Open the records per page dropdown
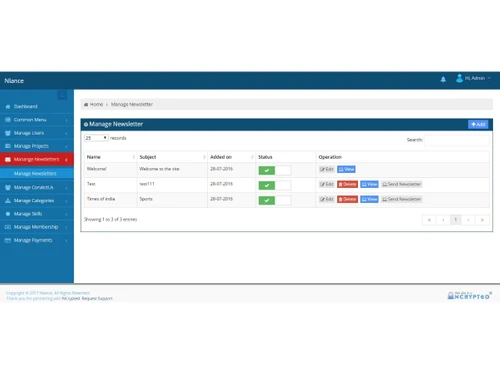The height and width of the screenshot is (375, 500). [x=96, y=138]
